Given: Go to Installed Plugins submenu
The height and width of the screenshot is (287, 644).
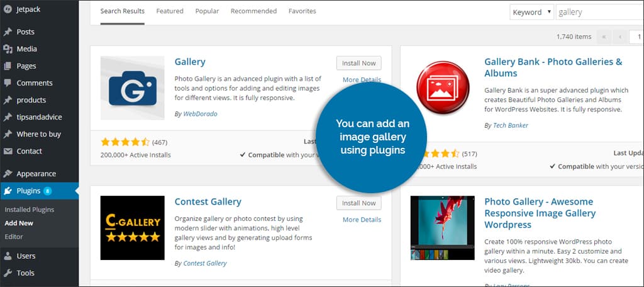Looking at the screenshot, I should point(29,210).
